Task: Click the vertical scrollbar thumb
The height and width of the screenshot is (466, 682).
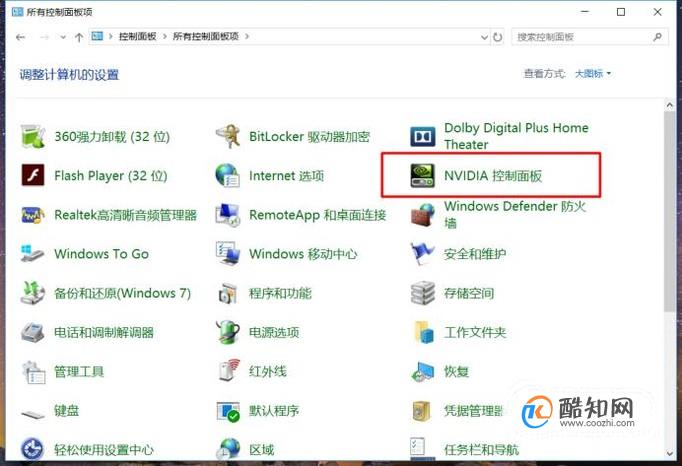Action: pyautogui.click(x=669, y=211)
